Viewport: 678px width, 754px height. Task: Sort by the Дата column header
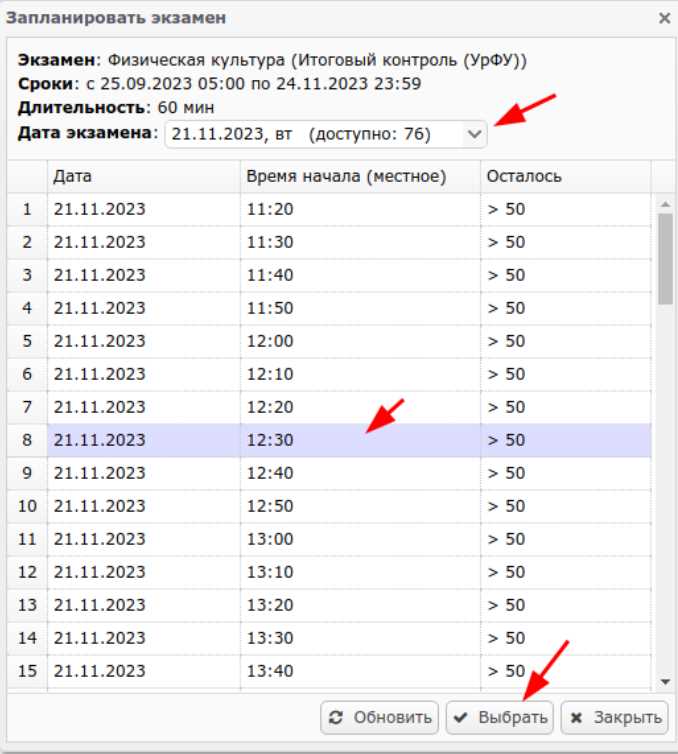(x=144, y=176)
